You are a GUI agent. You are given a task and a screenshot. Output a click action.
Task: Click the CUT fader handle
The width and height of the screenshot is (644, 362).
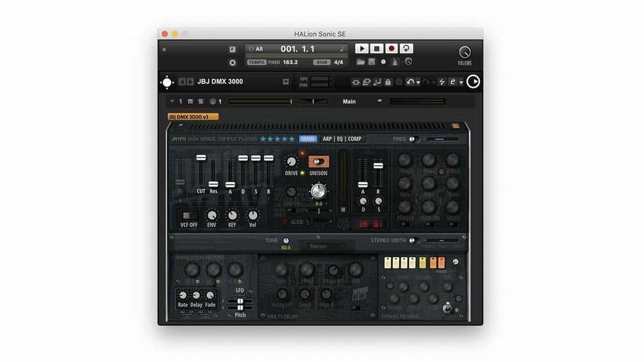(201, 158)
